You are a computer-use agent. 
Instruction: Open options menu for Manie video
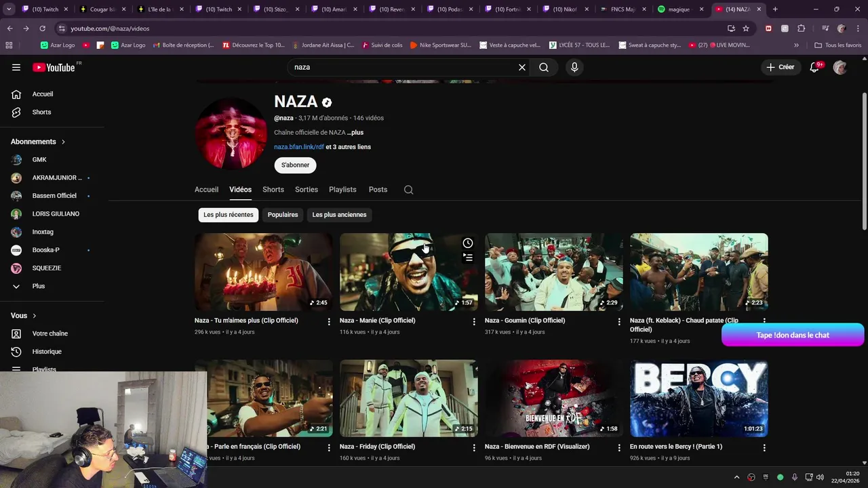(x=474, y=321)
